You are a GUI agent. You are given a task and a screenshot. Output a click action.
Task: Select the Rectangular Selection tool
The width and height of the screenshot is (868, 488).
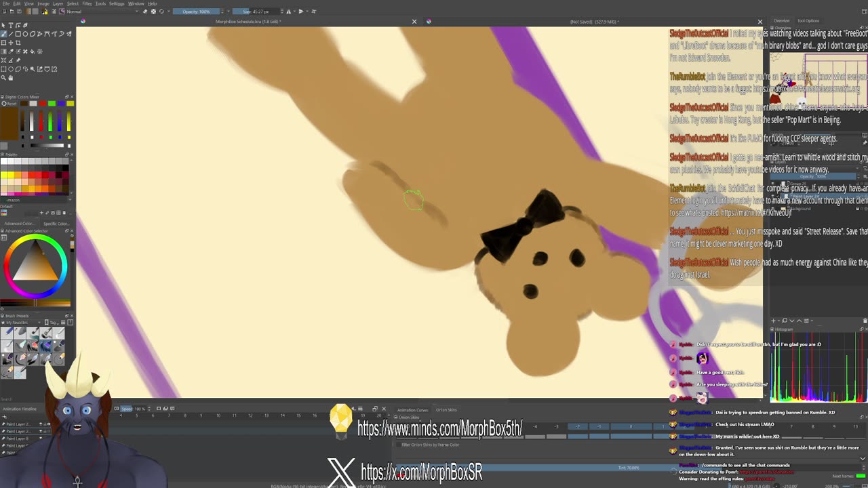click(x=3, y=69)
